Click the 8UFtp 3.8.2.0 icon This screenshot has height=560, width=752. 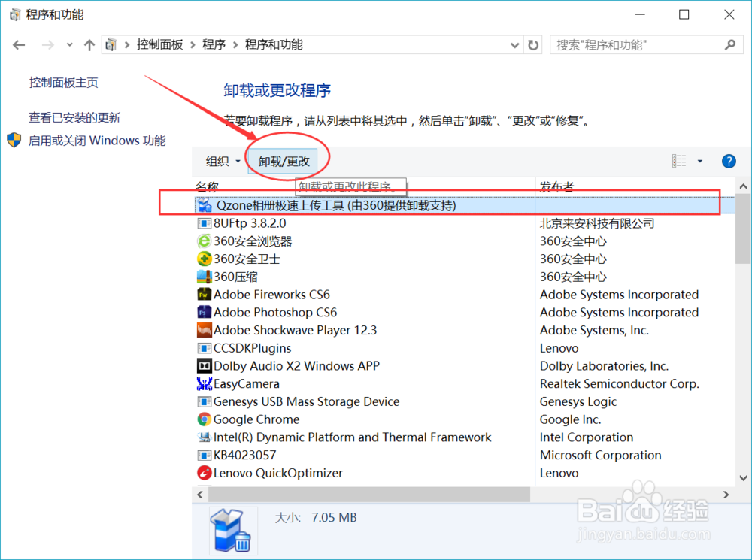click(205, 223)
